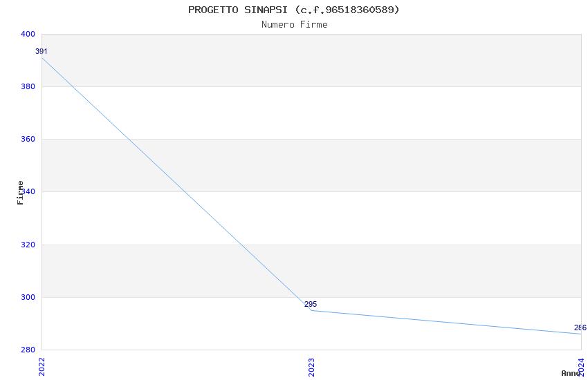Click the 2024 data point value label

[580, 328]
